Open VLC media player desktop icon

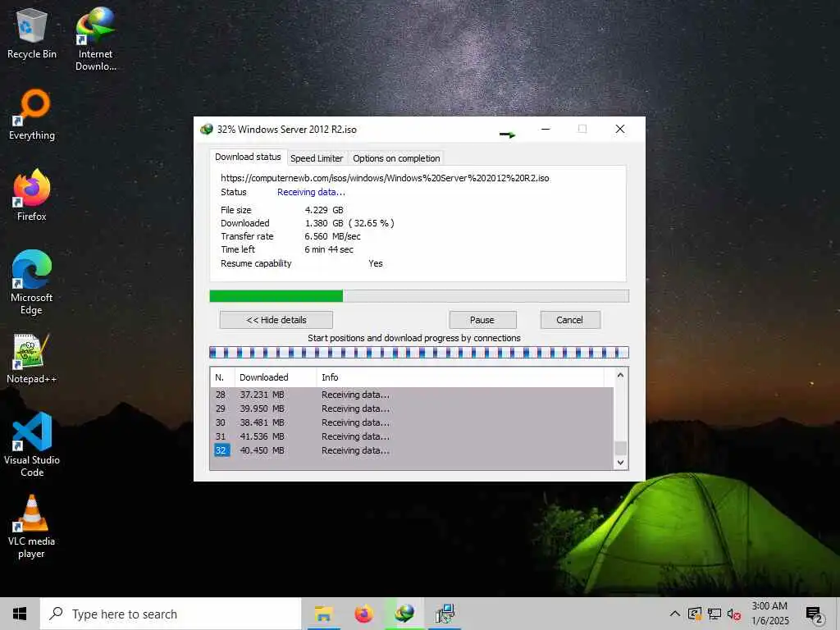(x=32, y=527)
